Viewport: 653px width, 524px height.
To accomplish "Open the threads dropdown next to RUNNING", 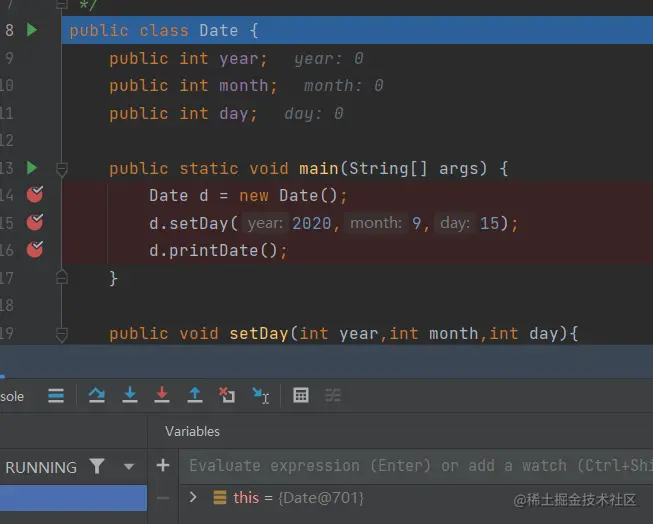I will click(129, 467).
